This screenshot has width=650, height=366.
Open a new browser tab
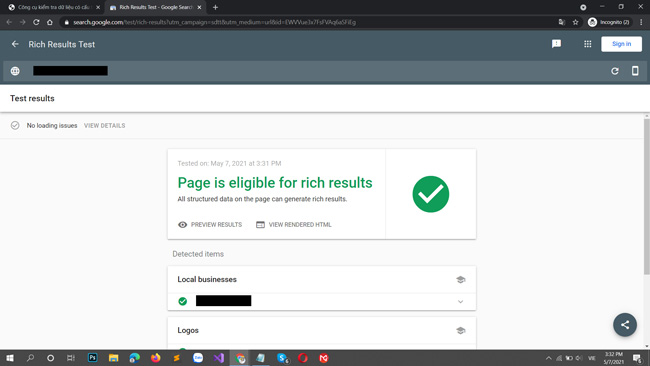215,7
